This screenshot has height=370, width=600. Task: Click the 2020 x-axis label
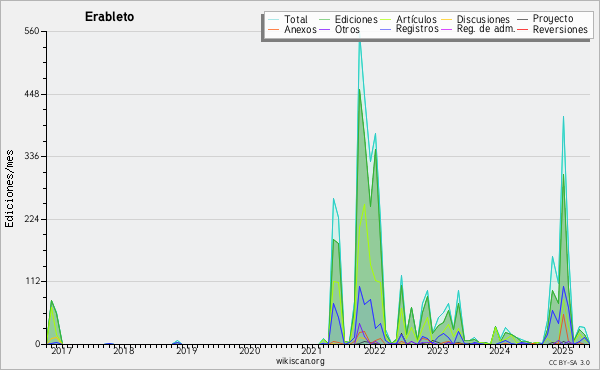[x=249, y=351]
